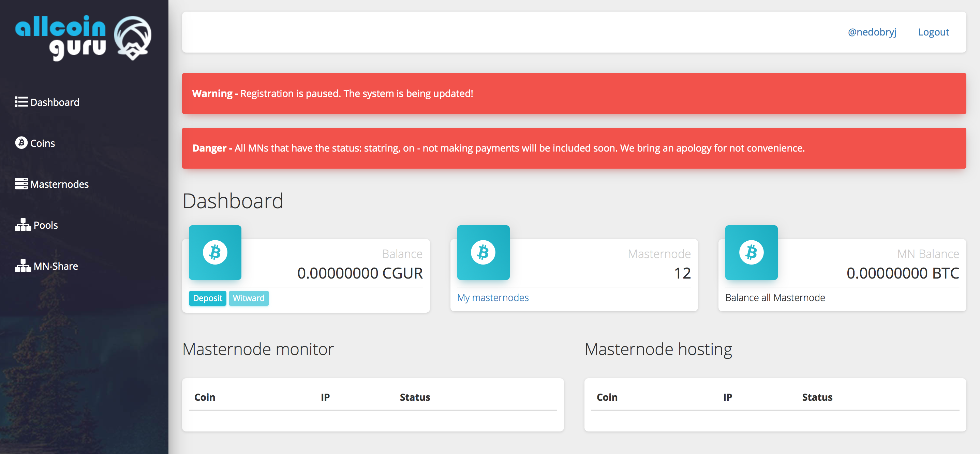The image size is (980, 454).
Task: Click the MN Balance card label
Action: [x=928, y=254]
